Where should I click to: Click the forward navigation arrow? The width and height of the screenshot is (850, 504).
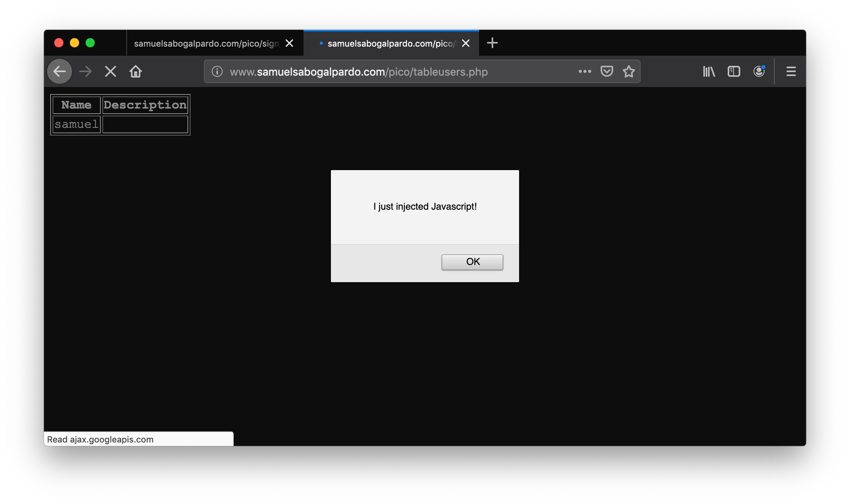(x=85, y=72)
